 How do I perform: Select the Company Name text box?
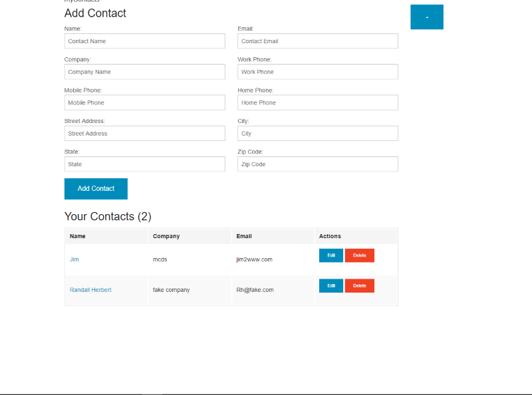tap(144, 72)
